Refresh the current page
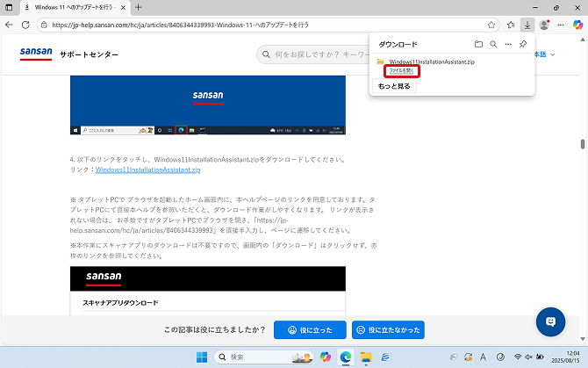 click(25, 25)
